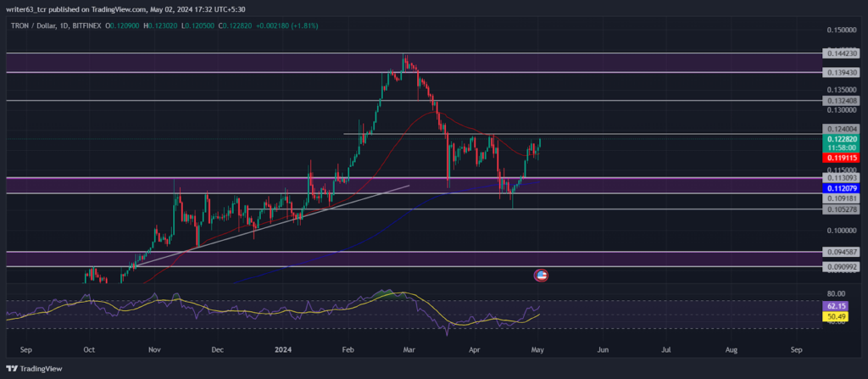
Task: Select the 0.113093 price level label
Action: [x=840, y=178]
